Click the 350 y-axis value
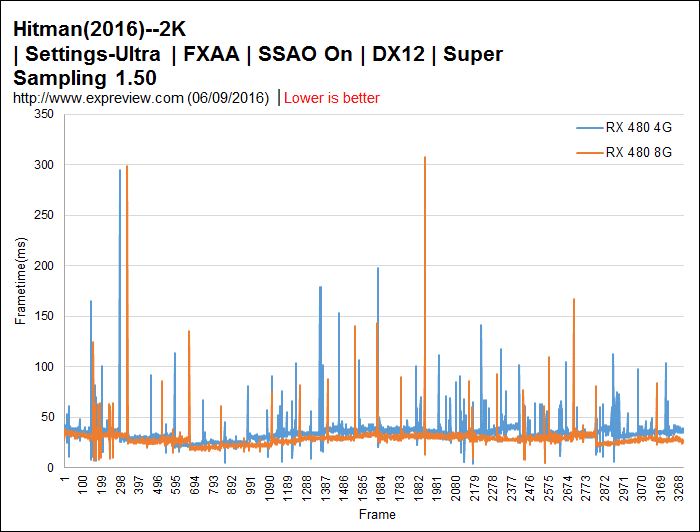The height and width of the screenshot is (532, 700). click(x=44, y=114)
